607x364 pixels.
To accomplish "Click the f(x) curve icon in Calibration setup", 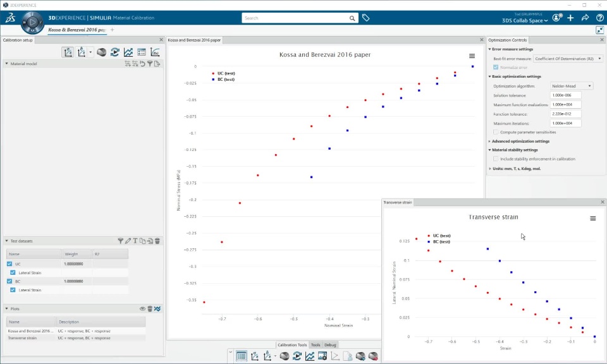I will (x=155, y=52).
